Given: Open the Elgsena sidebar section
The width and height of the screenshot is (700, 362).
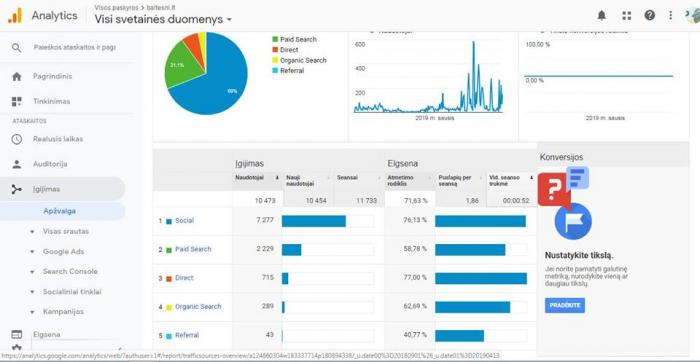Looking at the screenshot, I should tap(46, 334).
